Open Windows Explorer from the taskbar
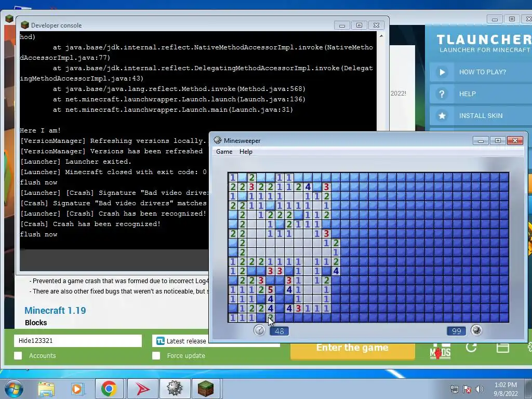This screenshot has width=532, height=399. click(x=46, y=389)
